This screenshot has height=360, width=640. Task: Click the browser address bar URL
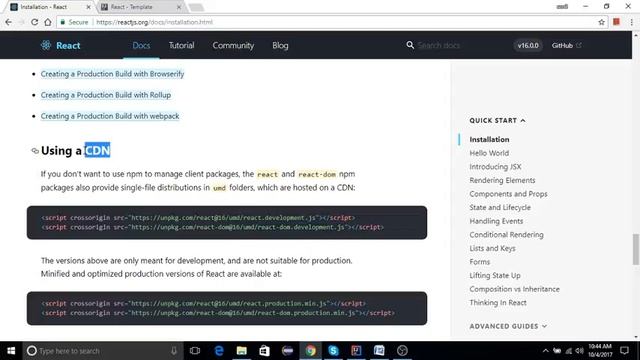coord(154,22)
